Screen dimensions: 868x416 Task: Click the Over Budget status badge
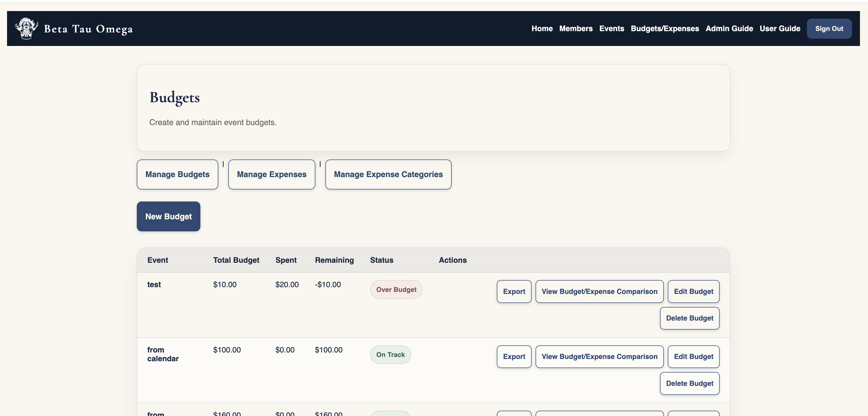coord(396,289)
